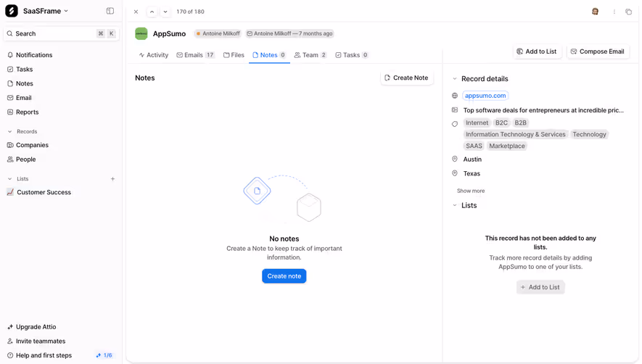Click the Marketplace category tag

[507, 146]
